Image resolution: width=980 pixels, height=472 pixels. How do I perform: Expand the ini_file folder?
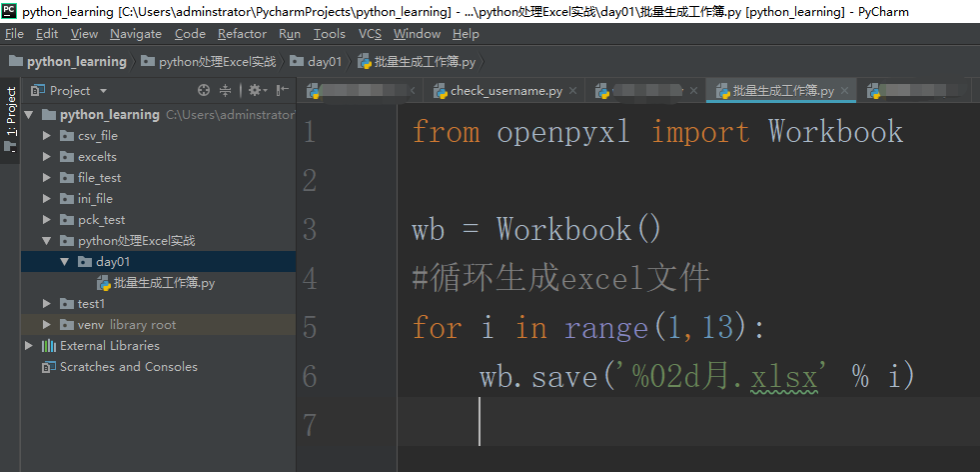(46, 198)
